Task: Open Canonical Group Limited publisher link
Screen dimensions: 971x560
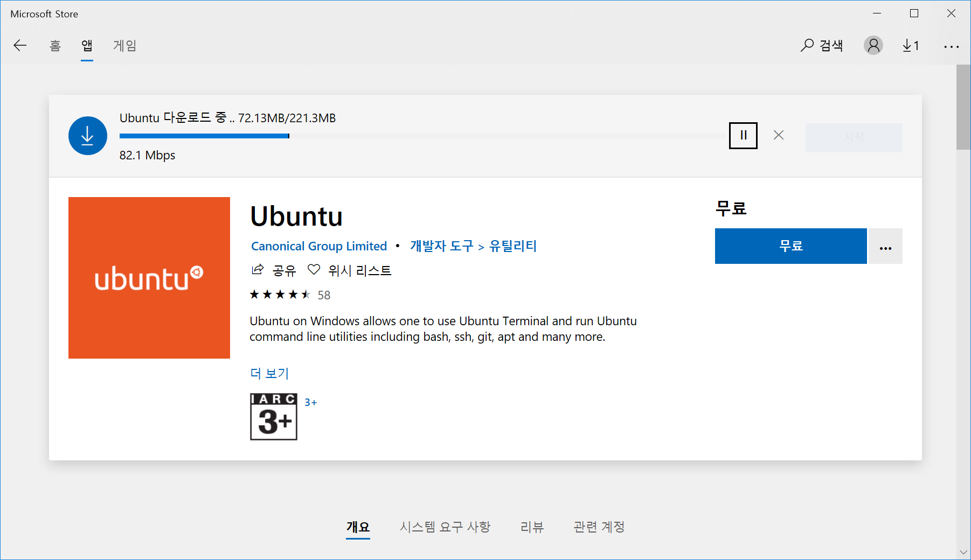Action: (x=319, y=246)
